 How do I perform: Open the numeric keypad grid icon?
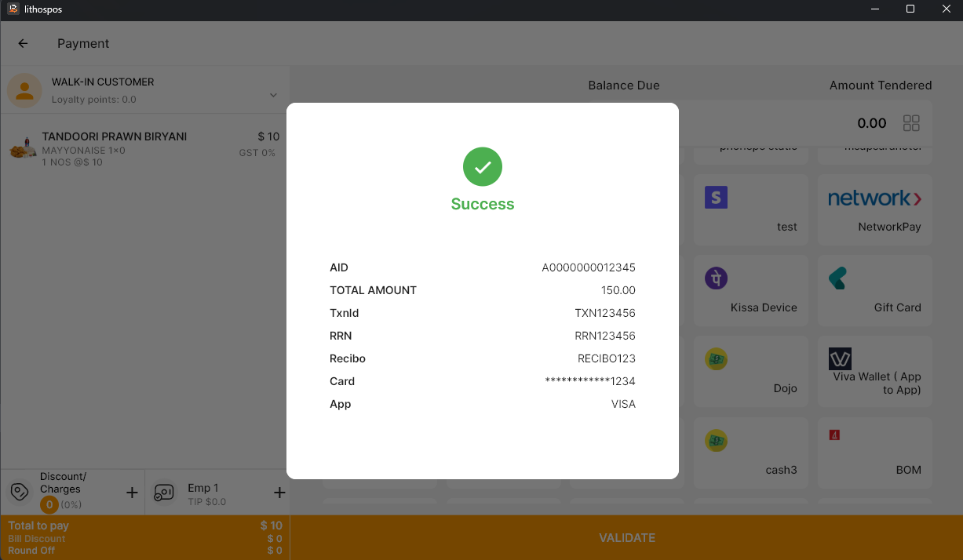(911, 123)
